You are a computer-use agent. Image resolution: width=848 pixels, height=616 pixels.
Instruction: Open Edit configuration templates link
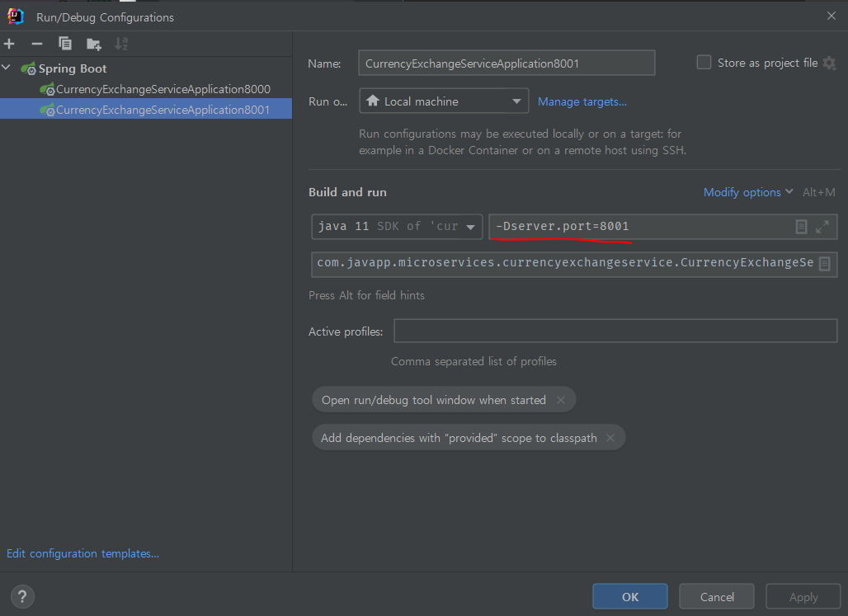click(82, 553)
